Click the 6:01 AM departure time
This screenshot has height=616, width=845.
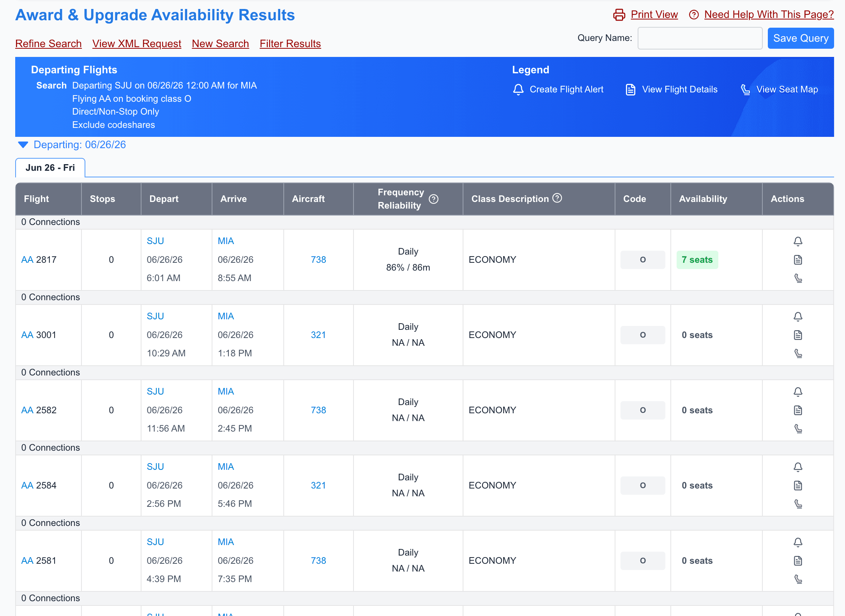coord(163,278)
